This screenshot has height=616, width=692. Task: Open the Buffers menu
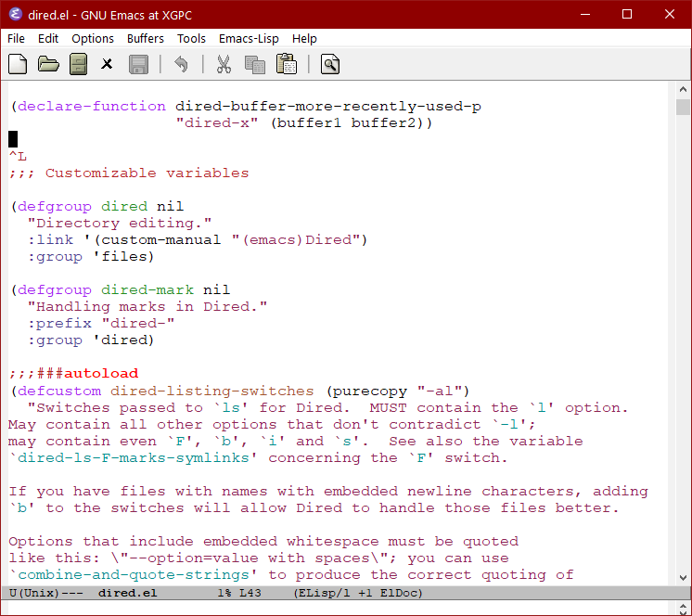(x=146, y=39)
